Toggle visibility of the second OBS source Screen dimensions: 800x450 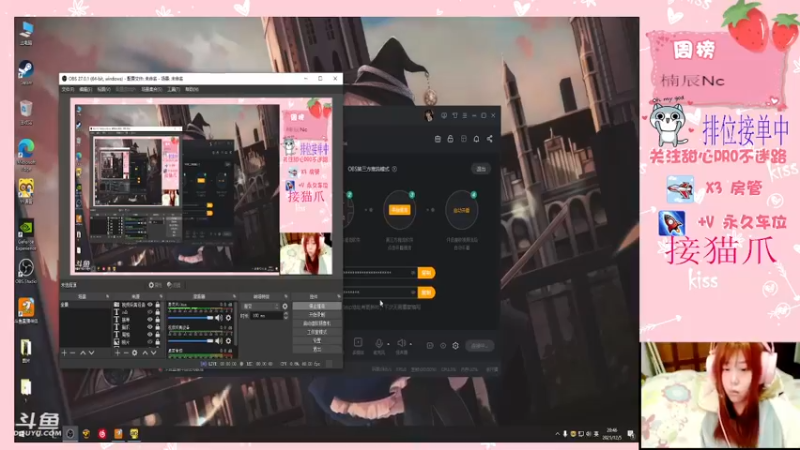click(x=149, y=312)
